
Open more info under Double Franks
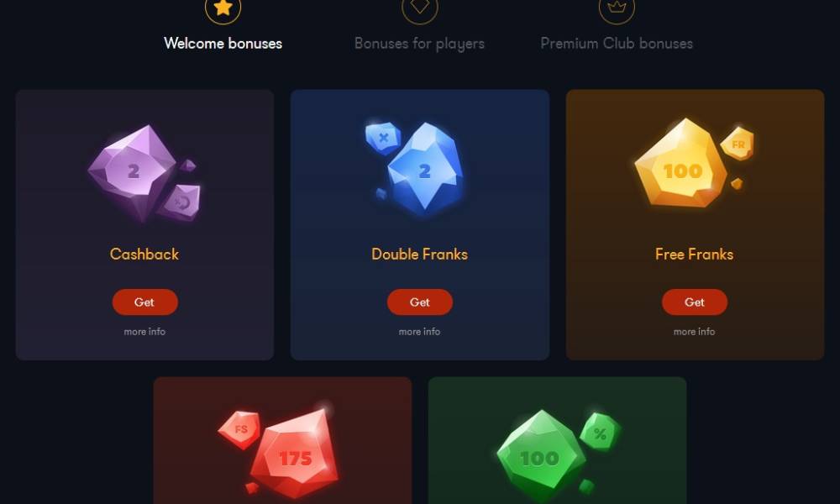tap(419, 332)
